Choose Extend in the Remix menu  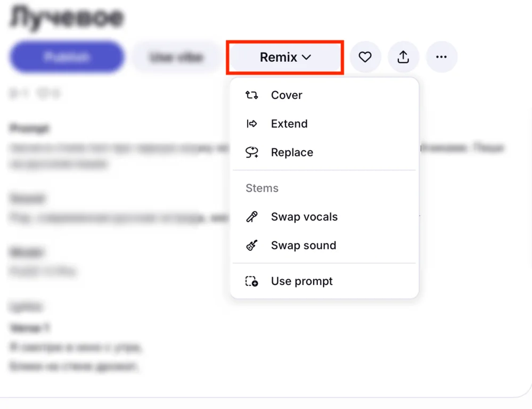[x=289, y=124]
